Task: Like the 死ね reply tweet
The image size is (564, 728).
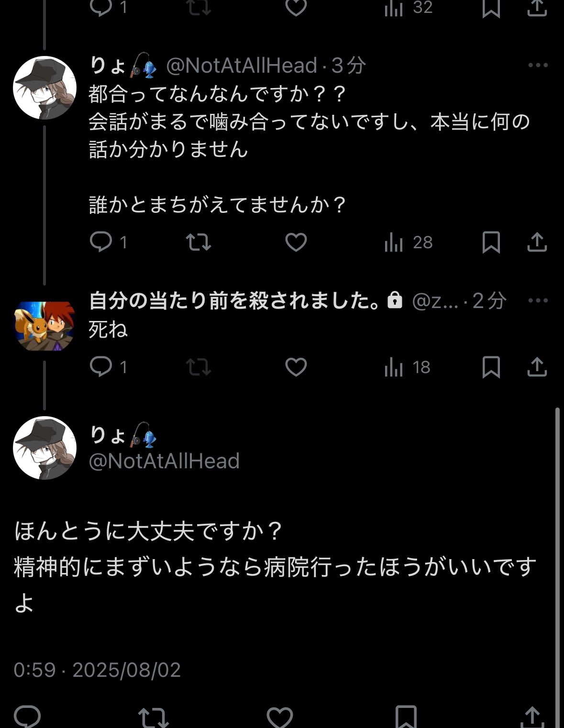Action: point(296,367)
